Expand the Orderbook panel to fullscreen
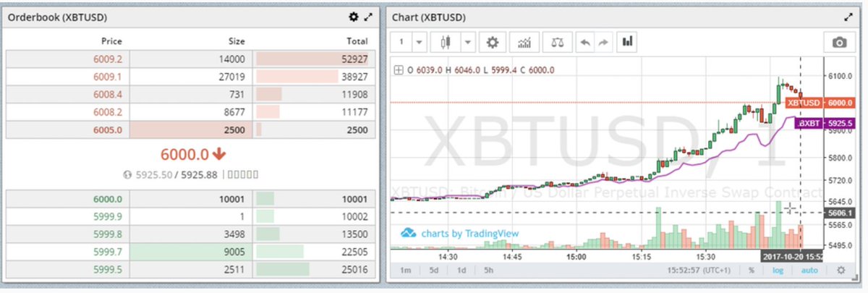The height and width of the screenshot is (293, 868). pyautogui.click(x=368, y=16)
